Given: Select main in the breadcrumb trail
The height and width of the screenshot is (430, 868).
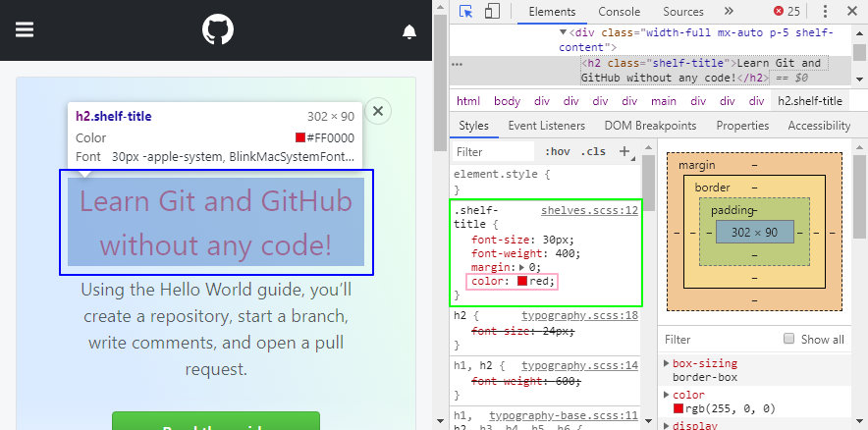Looking at the screenshot, I should pyautogui.click(x=664, y=101).
